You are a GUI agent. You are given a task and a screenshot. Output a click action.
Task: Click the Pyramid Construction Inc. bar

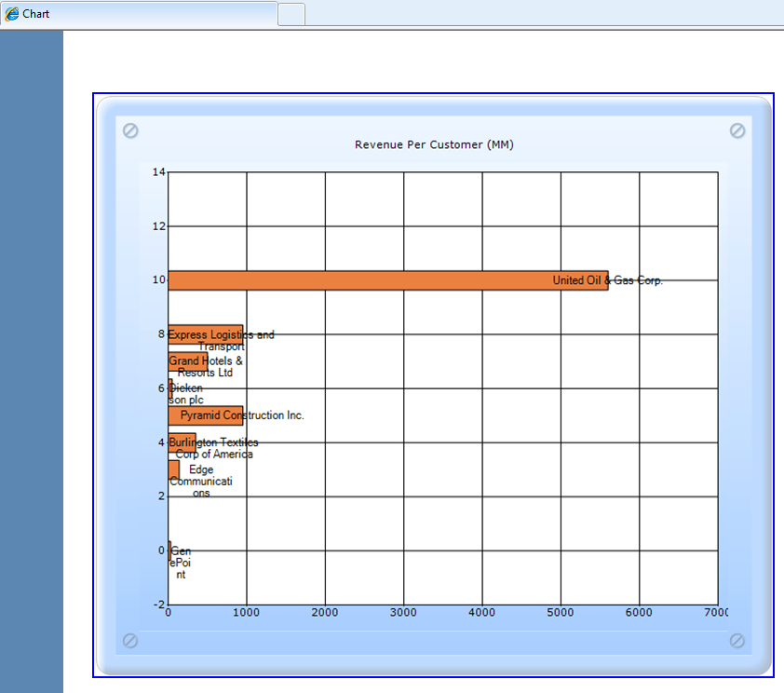(206, 415)
